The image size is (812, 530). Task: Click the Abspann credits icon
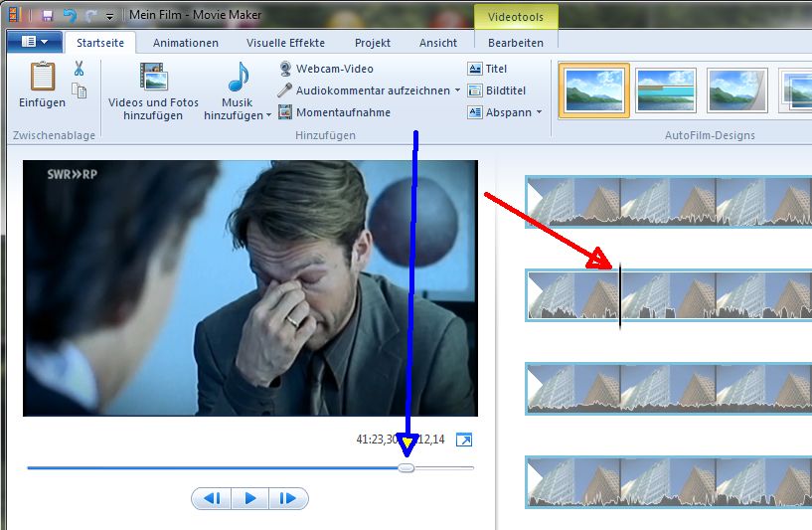pyautogui.click(x=474, y=112)
